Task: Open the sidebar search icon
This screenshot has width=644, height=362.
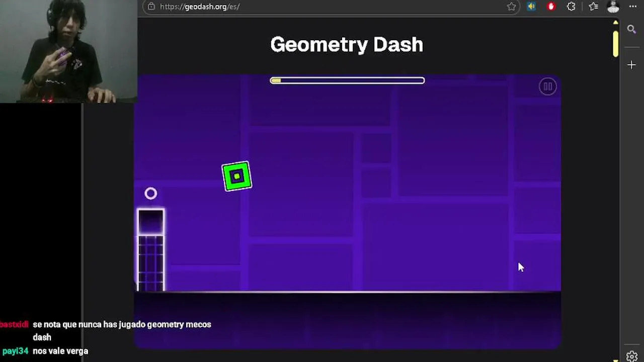Action: coord(631,29)
